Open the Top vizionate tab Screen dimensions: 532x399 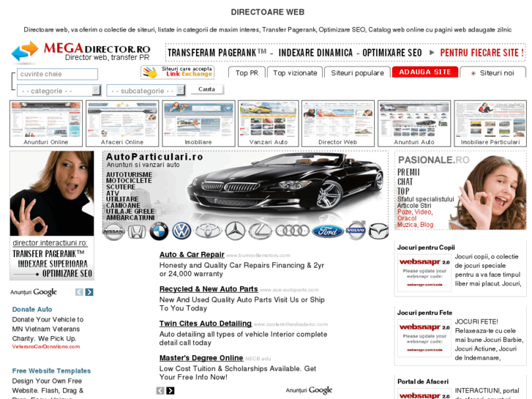click(295, 72)
